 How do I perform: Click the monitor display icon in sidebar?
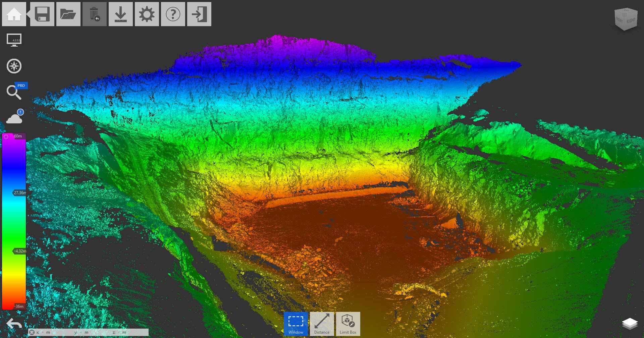point(14,40)
